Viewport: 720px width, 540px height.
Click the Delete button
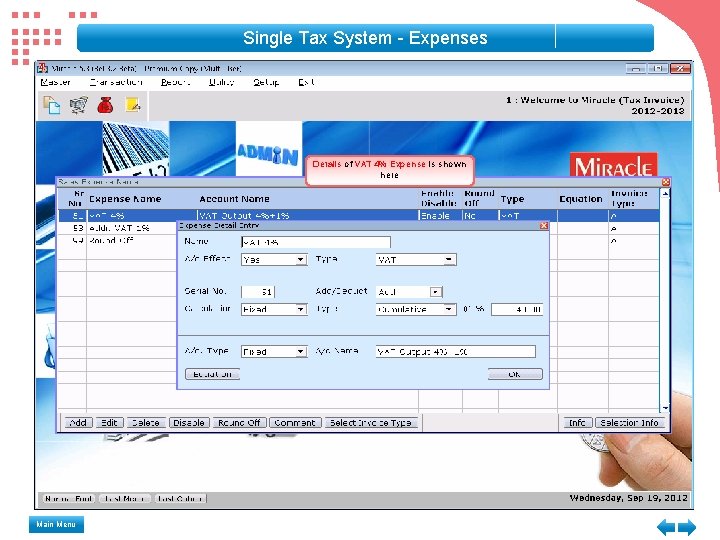(146, 422)
